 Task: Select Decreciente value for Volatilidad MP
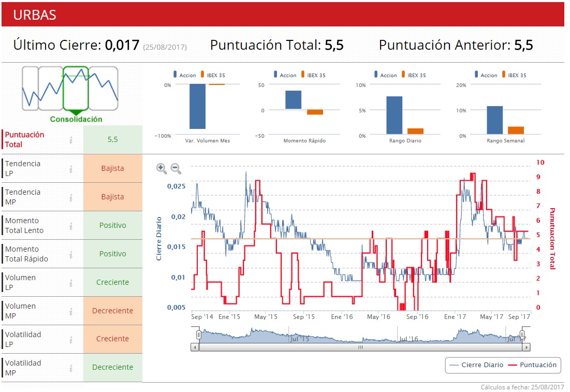click(x=113, y=368)
